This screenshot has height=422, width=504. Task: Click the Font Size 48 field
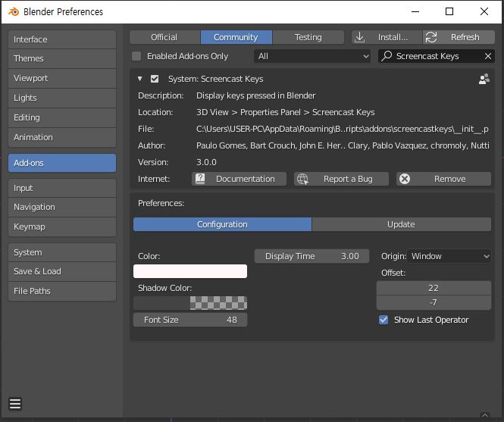point(190,320)
